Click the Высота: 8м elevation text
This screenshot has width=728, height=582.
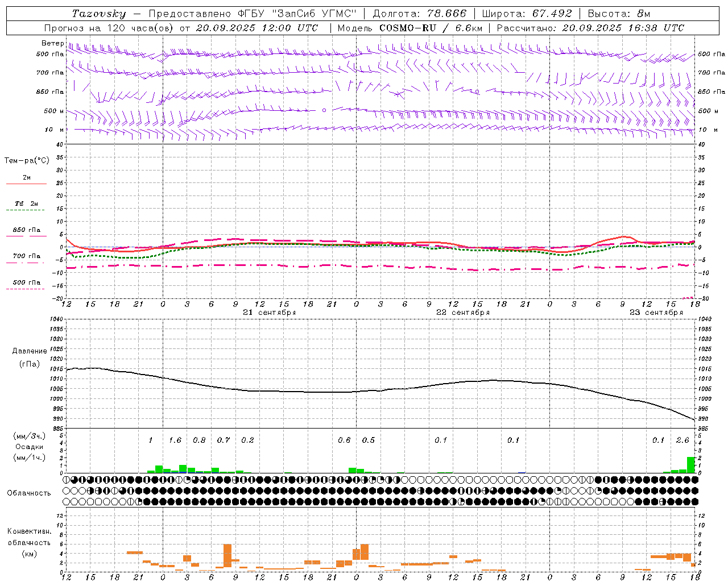(x=619, y=14)
